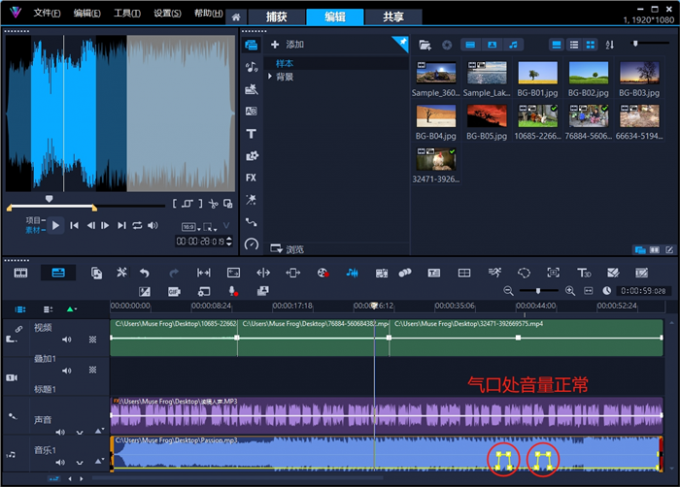Click the 添加 add folder button
Viewport: 680px width, 487px height.
coord(287,44)
